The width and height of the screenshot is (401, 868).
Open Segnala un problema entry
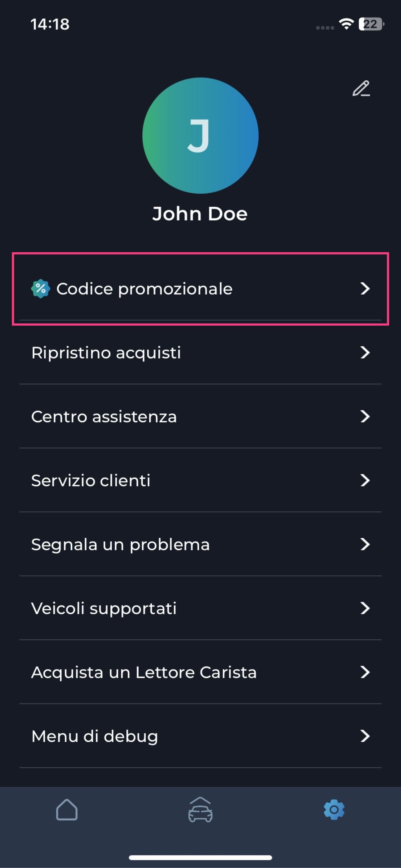120,545
